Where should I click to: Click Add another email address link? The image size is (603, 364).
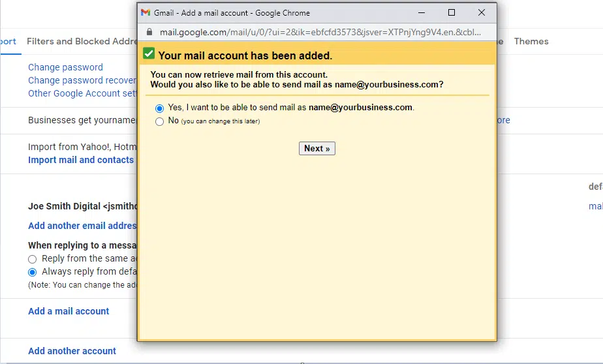[82, 226]
